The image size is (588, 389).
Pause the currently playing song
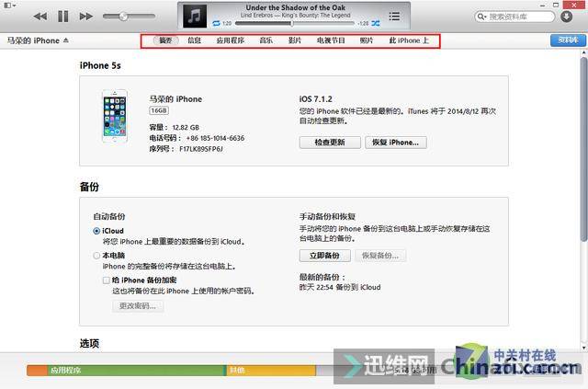click(x=63, y=17)
